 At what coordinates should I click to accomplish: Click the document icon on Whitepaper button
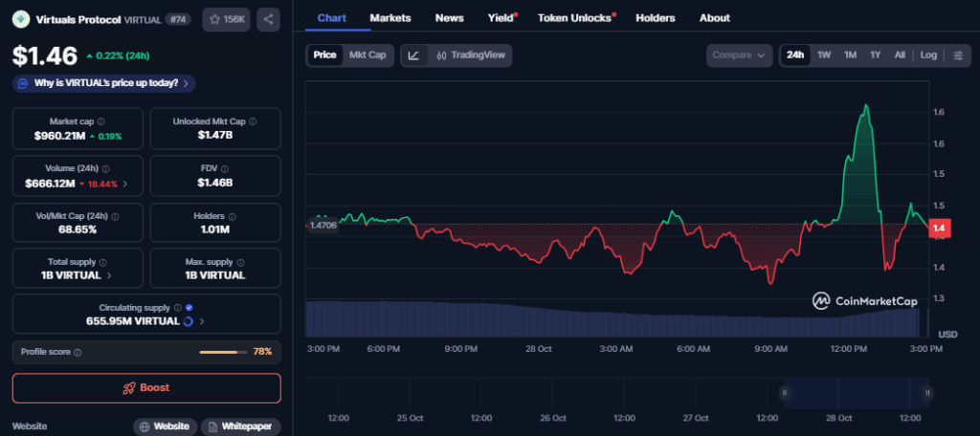pos(212,426)
